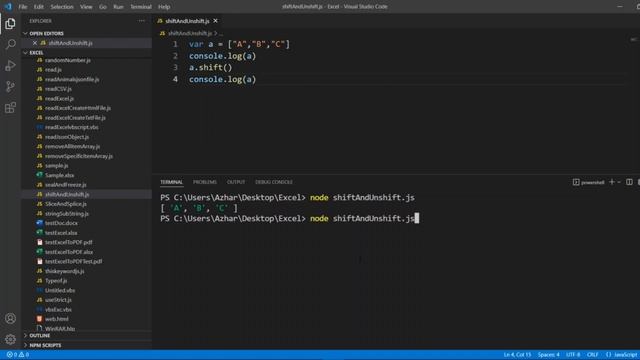The height and width of the screenshot is (360, 640).
Task: Split the terminal panel
Action: [x=629, y=182]
